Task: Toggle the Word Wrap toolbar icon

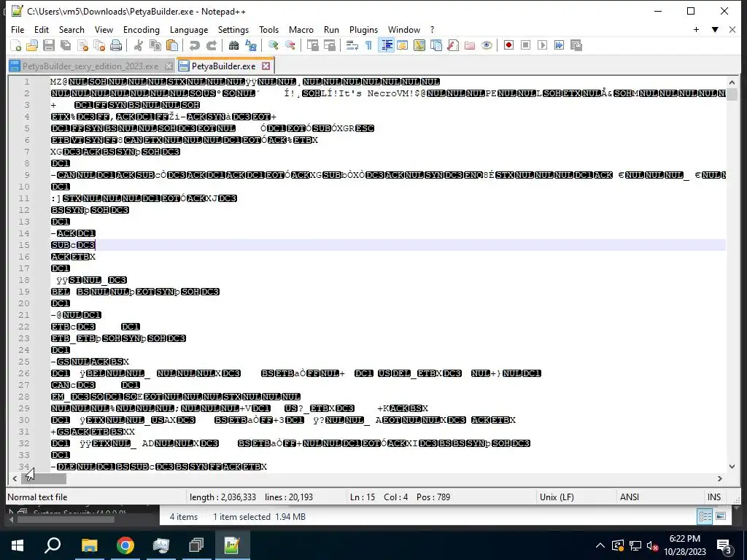Action: (x=352, y=45)
